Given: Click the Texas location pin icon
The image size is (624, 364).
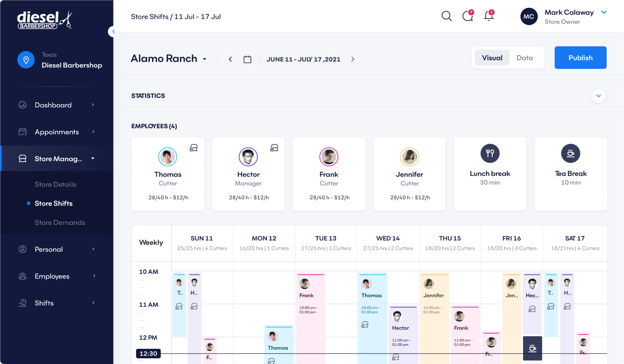Looking at the screenshot, I should (x=26, y=60).
